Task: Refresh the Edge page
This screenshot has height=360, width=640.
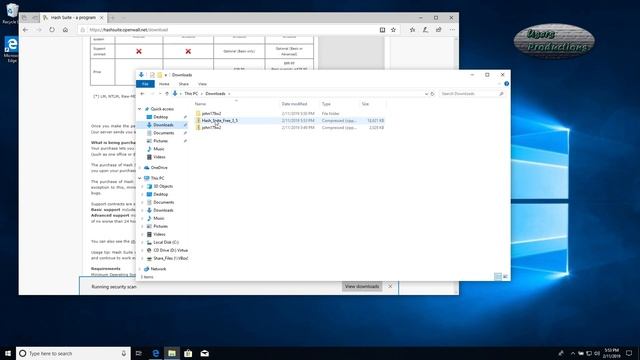Action: pos(52,30)
